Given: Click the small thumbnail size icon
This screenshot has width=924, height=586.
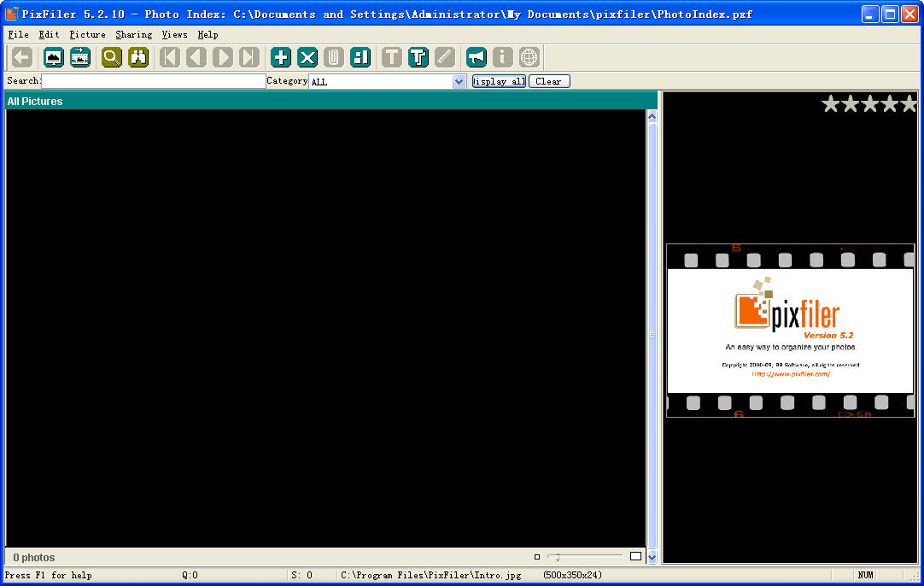Looking at the screenshot, I should click(537, 556).
